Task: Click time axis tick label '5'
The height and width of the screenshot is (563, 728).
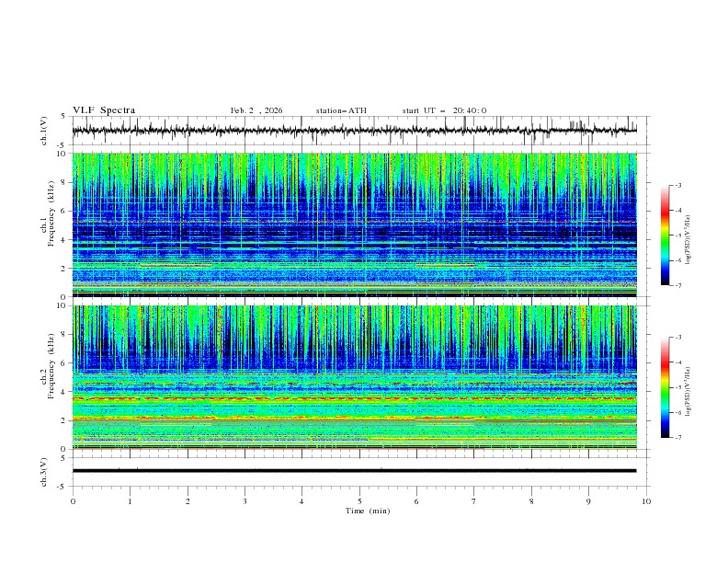Action: [x=359, y=501]
